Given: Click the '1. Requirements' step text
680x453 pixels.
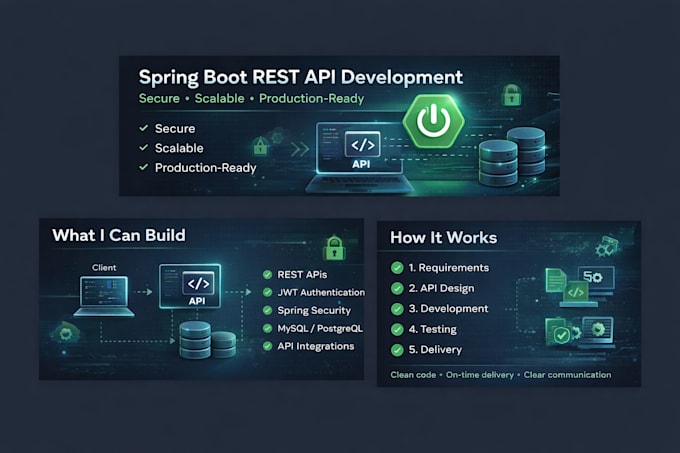Looking at the screenshot, I should [x=449, y=268].
